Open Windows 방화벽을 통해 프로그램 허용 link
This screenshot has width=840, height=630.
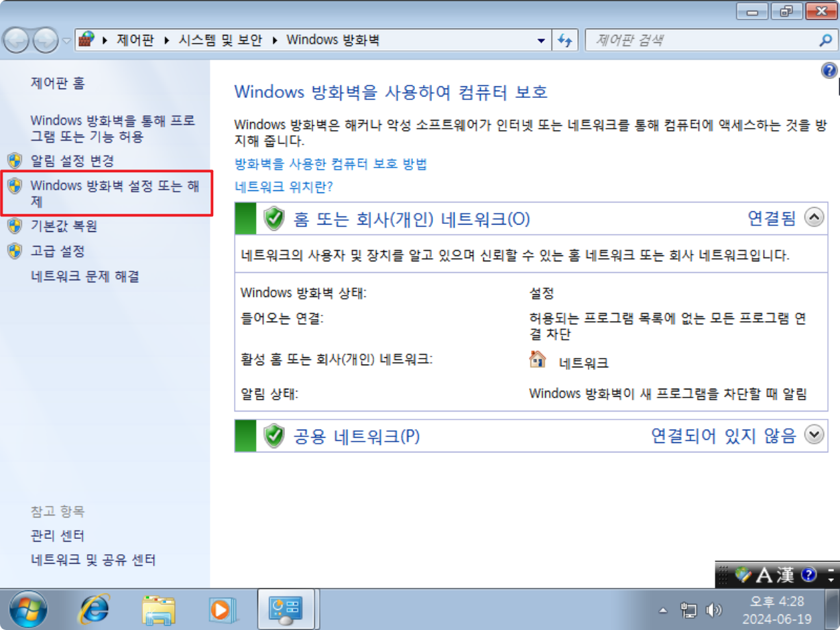click(x=113, y=129)
